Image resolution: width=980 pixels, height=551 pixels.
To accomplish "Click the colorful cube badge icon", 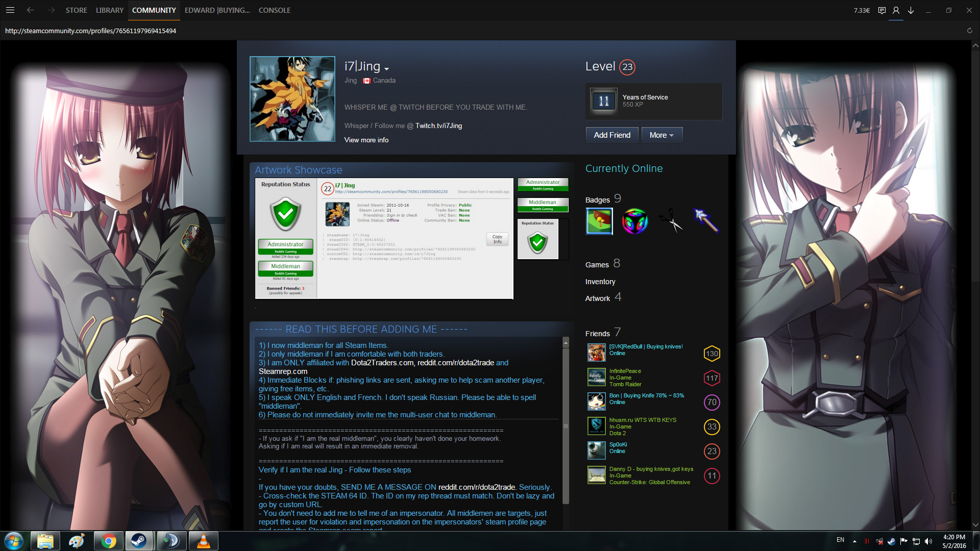I will (634, 221).
